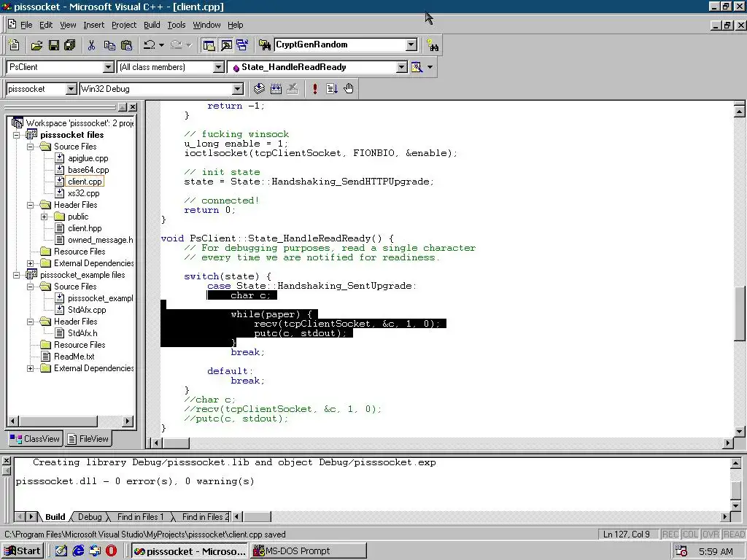Screen dimensions: 747x560
Task: Click the code editor vertical scrollbar thumb
Action: pyautogui.click(x=739, y=314)
